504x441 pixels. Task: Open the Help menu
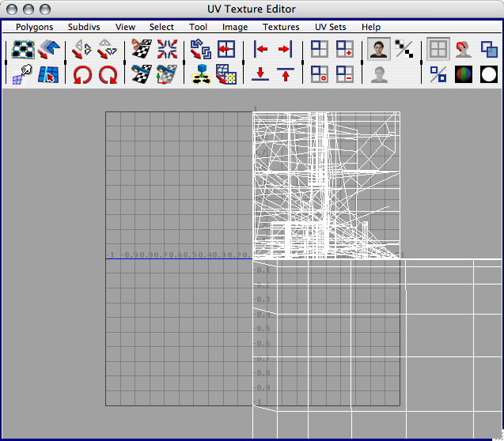tap(371, 27)
